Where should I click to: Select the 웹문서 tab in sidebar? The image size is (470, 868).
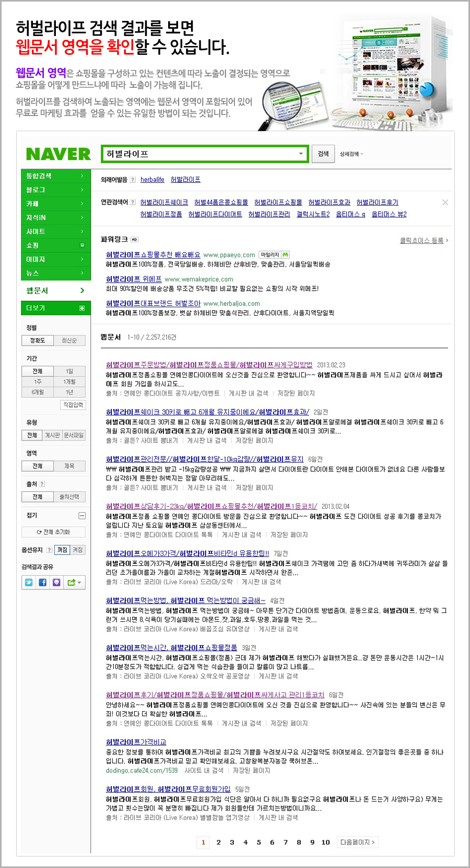[x=56, y=291]
